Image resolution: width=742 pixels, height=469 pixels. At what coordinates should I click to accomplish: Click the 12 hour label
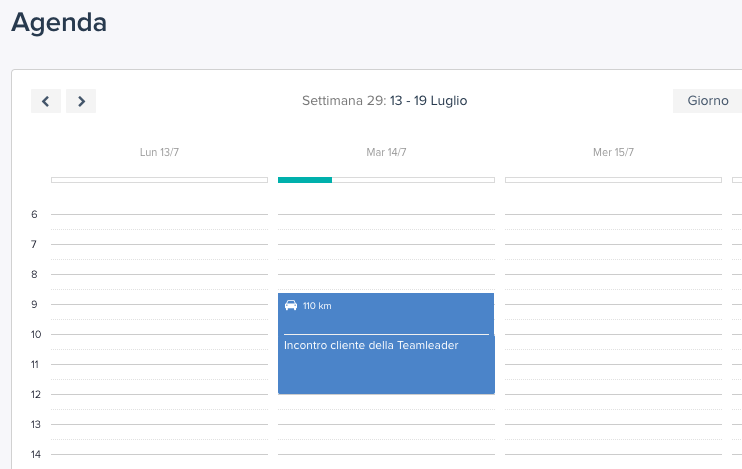(36, 394)
